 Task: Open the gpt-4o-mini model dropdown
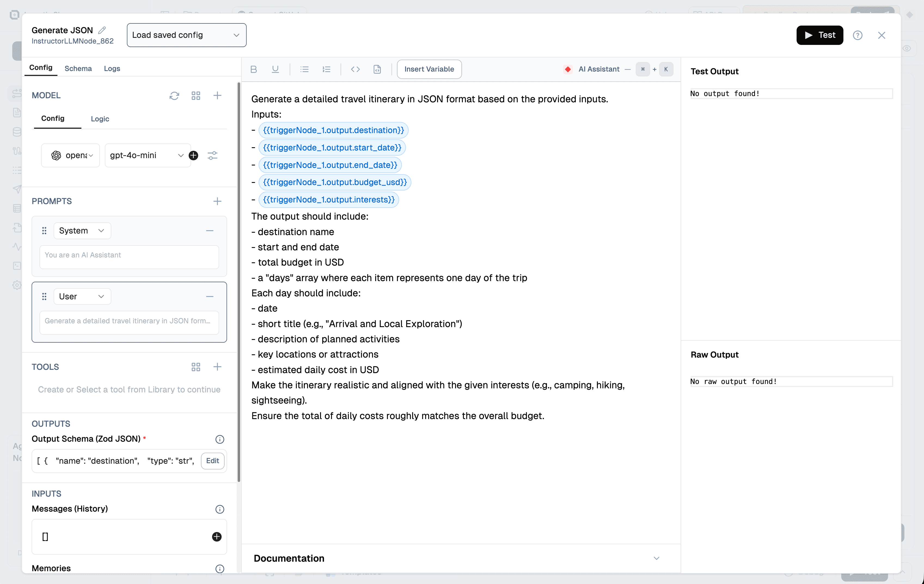pos(147,155)
